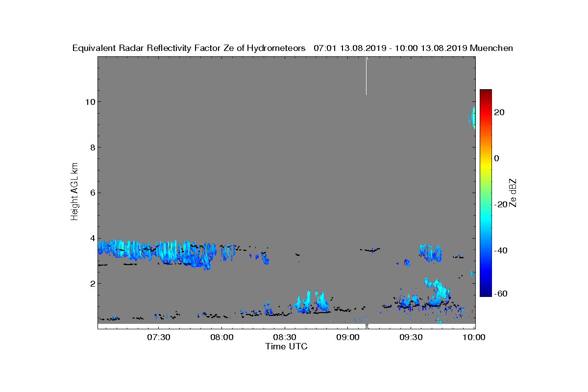Click the Height AGL km axis title
Screen dimensions: 588x392
point(74,192)
